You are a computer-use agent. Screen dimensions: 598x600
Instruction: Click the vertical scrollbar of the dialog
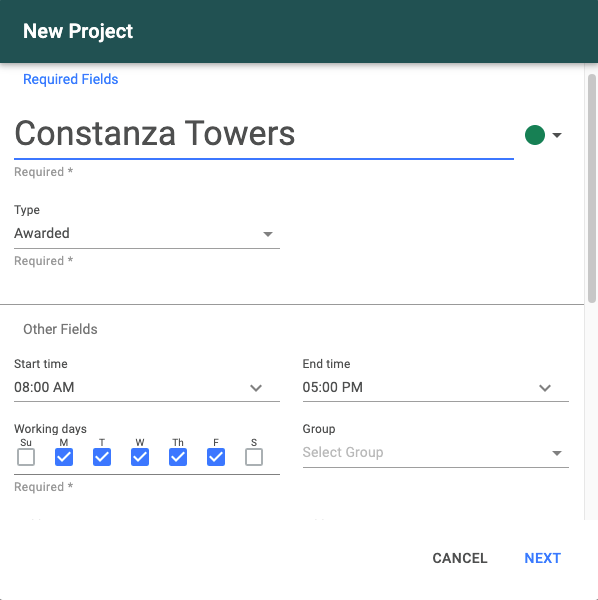tap(591, 188)
